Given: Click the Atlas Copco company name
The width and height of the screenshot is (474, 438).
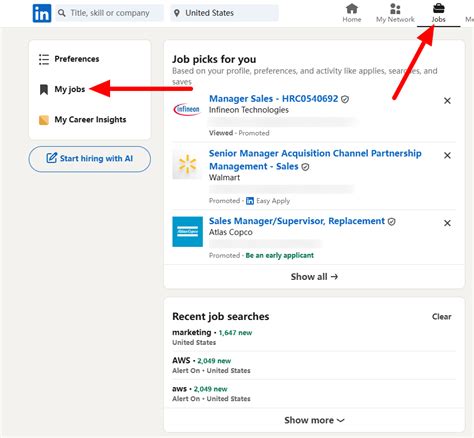Looking at the screenshot, I should 231,232.
